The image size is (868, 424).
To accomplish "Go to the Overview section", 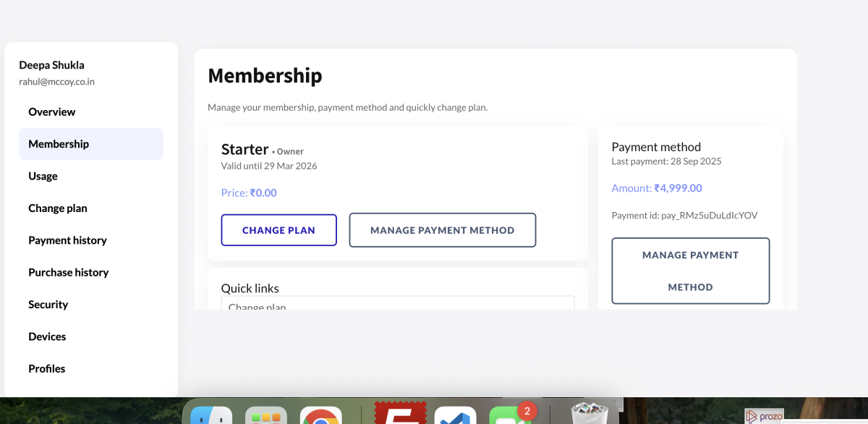I will pyautogui.click(x=52, y=112).
